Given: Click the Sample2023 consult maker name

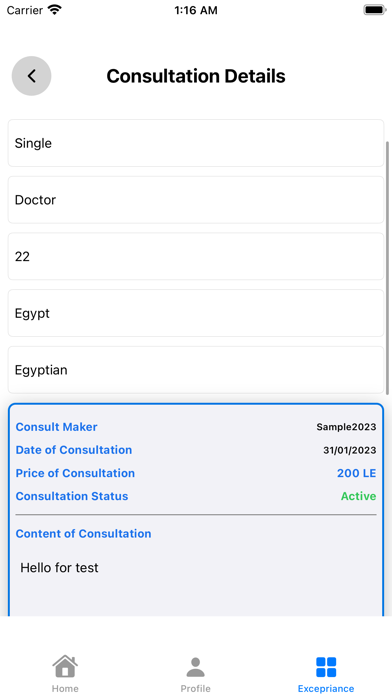Looking at the screenshot, I should click(x=346, y=427).
